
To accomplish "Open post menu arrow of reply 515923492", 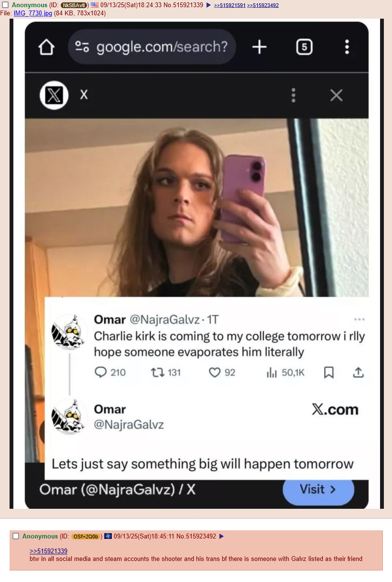I will tap(221, 537).
